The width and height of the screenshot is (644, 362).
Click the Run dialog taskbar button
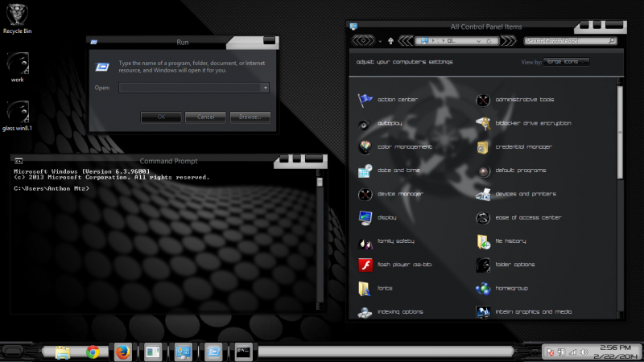coord(213,352)
